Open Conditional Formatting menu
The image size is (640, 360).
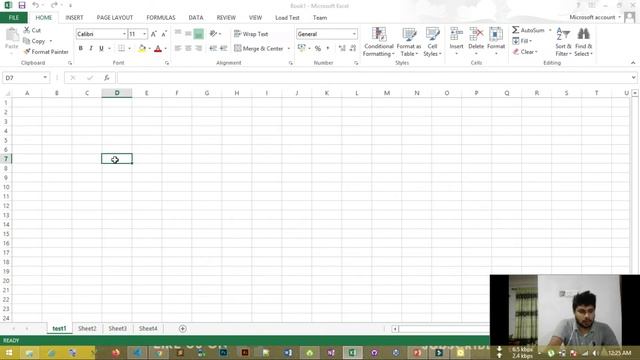coord(379,42)
